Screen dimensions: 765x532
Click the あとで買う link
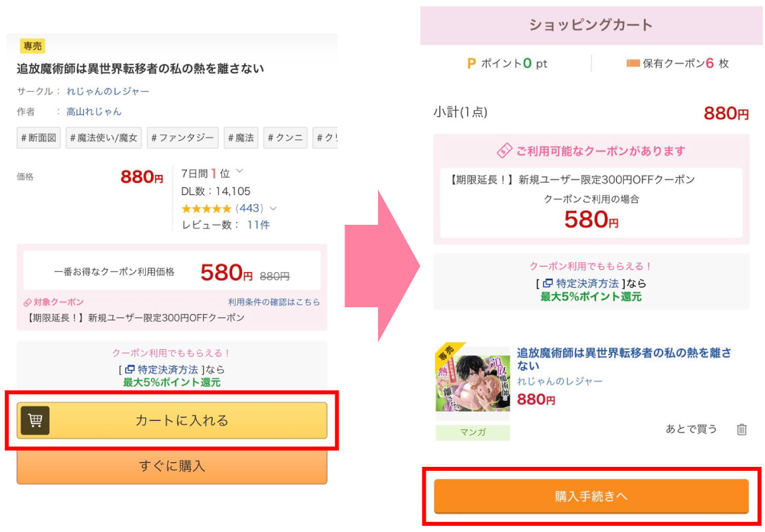pyautogui.click(x=691, y=429)
